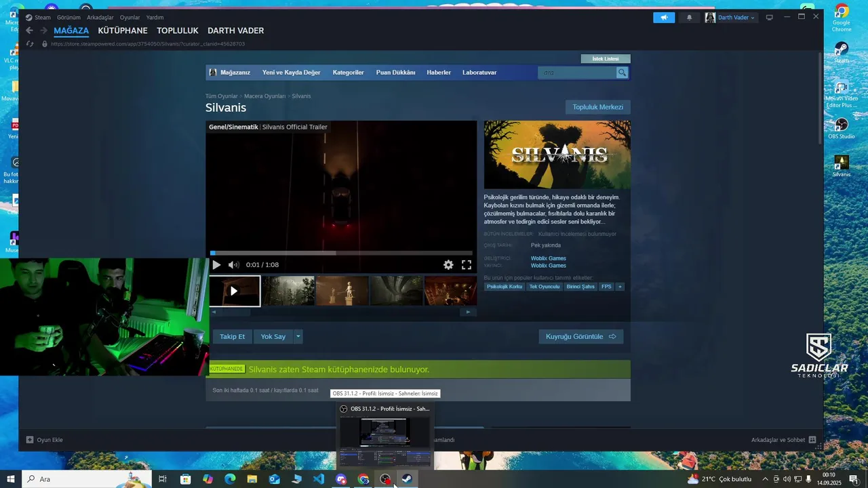868x488 pixels.
Task: Open the Silvanis capsule header image
Action: [557, 155]
